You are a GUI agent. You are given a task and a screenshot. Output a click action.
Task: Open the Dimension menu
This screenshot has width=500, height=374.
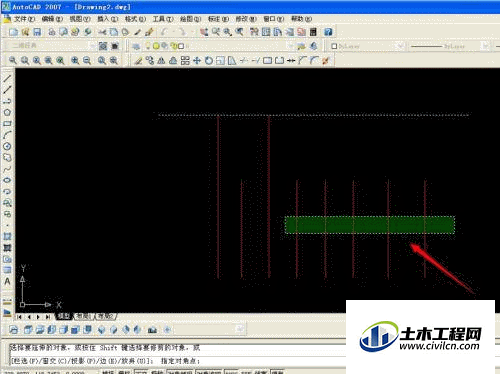(x=218, y=19)
